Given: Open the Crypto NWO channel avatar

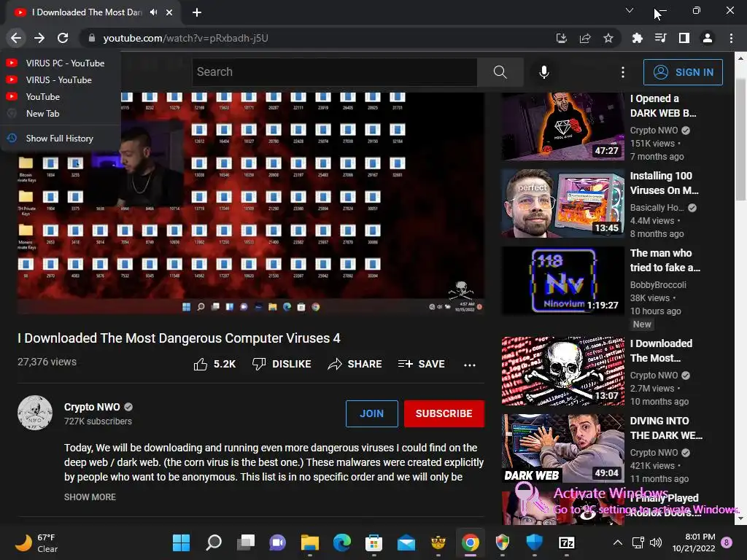Looking at the screenshot, I should [x=35, y=413].
